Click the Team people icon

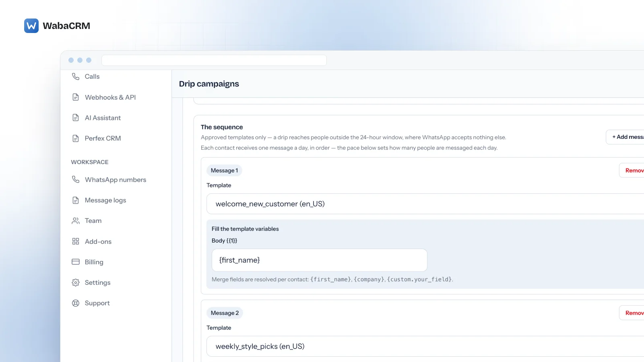76,221
